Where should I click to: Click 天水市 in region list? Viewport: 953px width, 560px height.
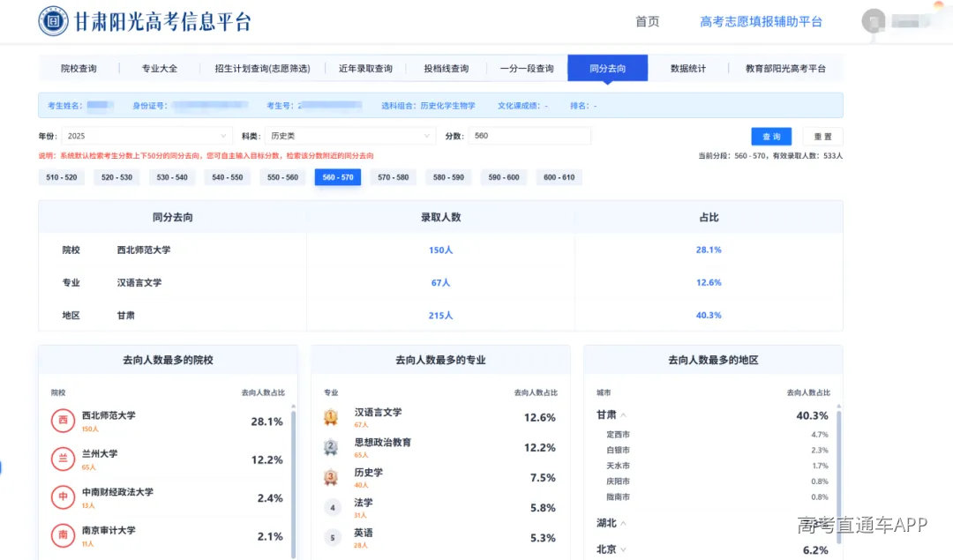tap(618, 466)
